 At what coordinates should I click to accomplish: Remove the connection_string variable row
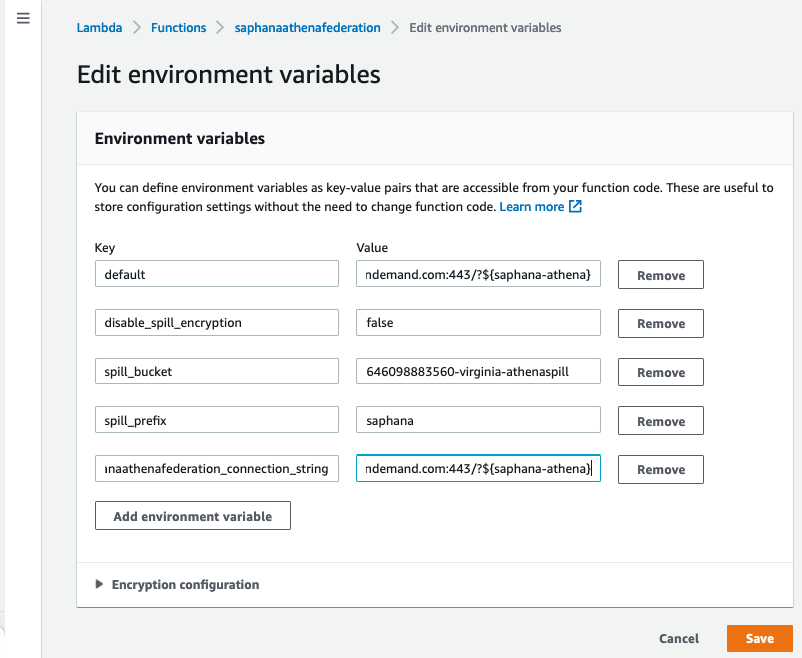pyautogui.click(x=660, y=469)
